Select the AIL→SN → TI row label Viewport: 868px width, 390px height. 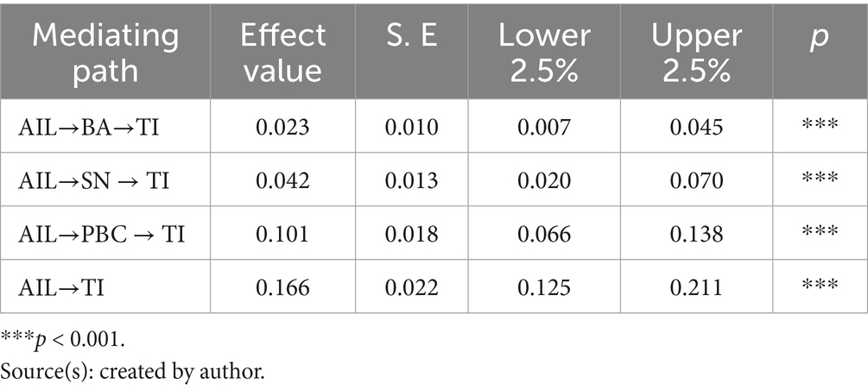point(99,179)
